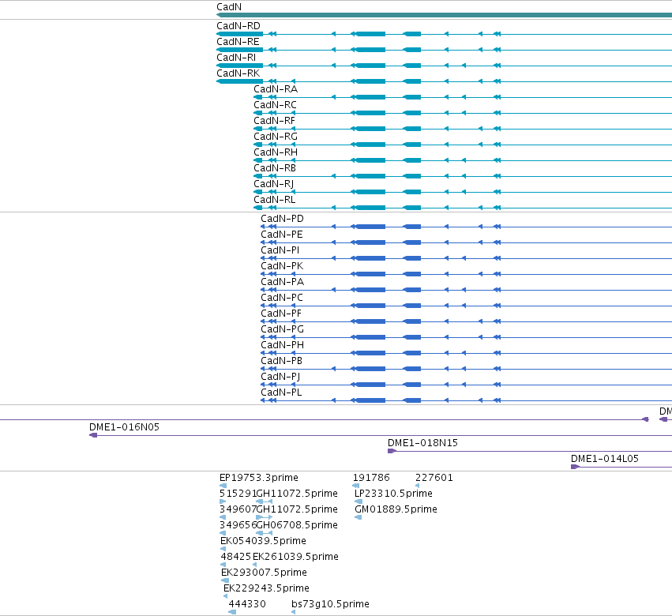This screenshot has height=616, width=672.
Task: Select the 444330 feature label
Action: pos(247,604)
